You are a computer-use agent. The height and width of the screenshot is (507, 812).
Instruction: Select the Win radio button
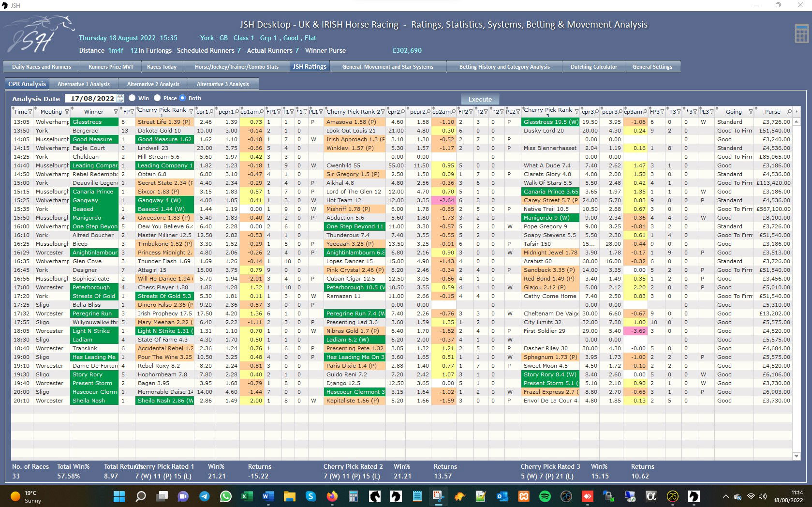click(x=132, y=98)
